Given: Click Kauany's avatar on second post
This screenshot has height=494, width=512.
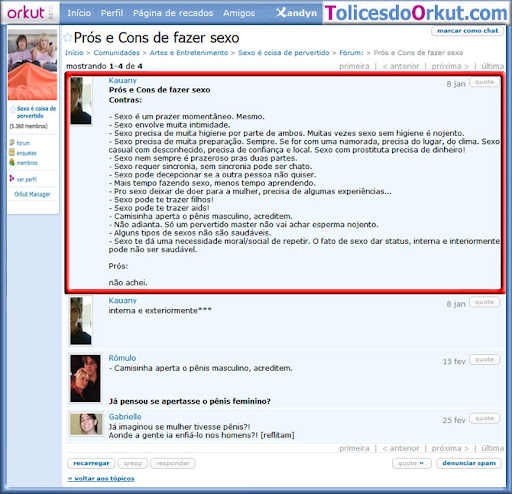Looking at the screenshot, I should point(81,321).
